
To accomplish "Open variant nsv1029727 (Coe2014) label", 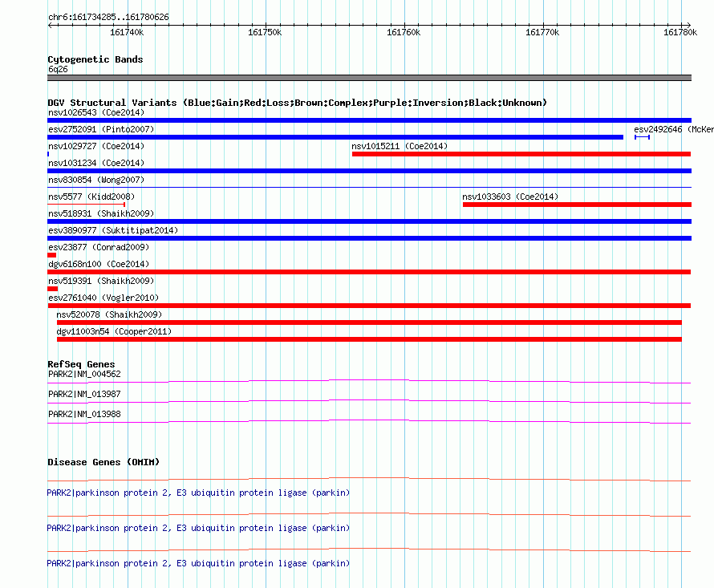I will click(96, 146).
